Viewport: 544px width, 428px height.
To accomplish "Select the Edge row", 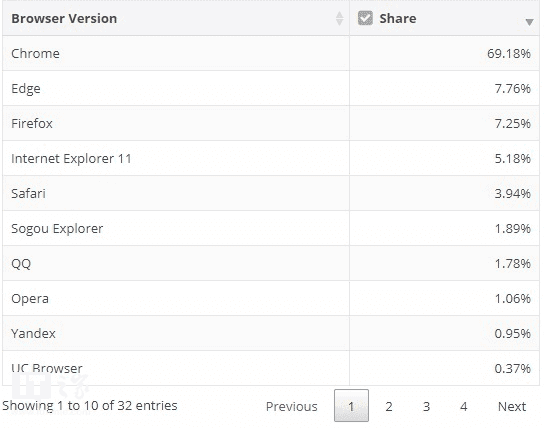I will pyautogui.click(x=271, y=88).
